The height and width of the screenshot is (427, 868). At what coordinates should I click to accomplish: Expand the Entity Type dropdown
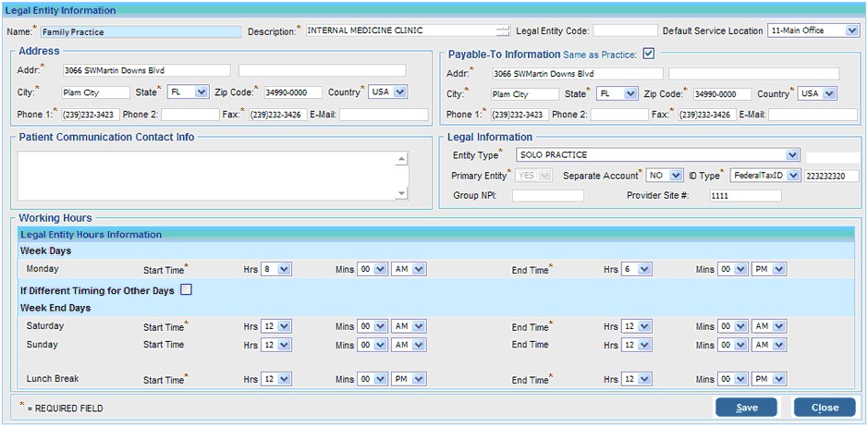[655, 155]
